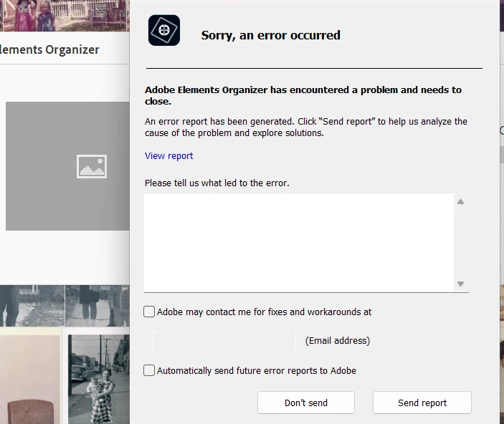
Task: Click the Elements Organizer title text
Action: (49, 50)
